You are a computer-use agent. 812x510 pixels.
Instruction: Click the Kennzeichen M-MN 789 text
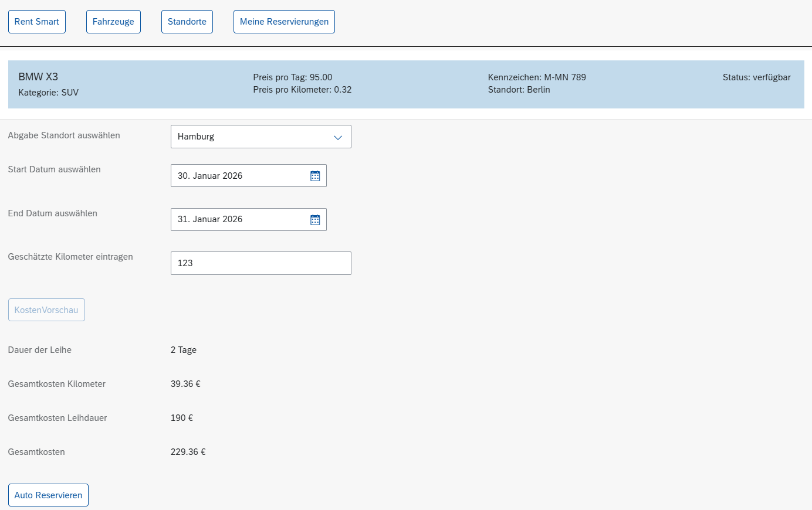pyautogui.click(x=537, y=77)
